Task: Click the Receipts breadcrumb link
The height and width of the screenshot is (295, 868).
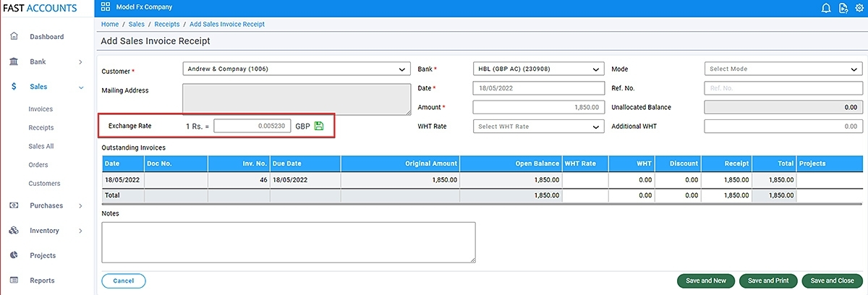Action: 167,24
